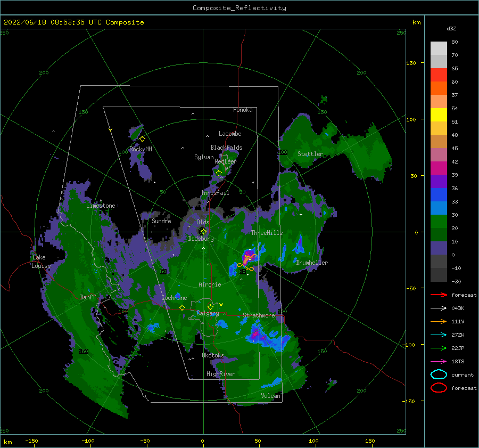Click the Lacombe city label
This screenshot has height=448, width=479.
coord(230,134)
